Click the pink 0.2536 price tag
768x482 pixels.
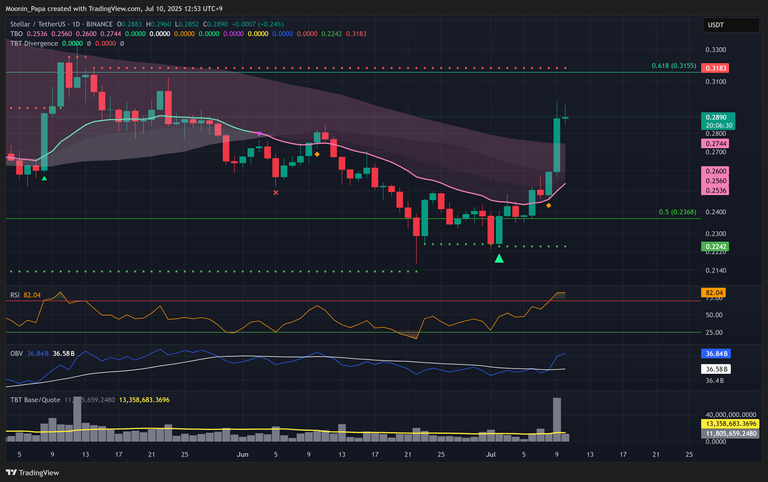[715, 190]
